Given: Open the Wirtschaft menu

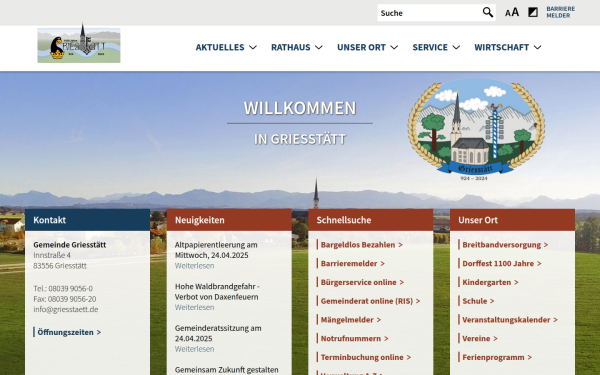Looking at the screenshot, I should pyautogui.click(x=502, y=47).
